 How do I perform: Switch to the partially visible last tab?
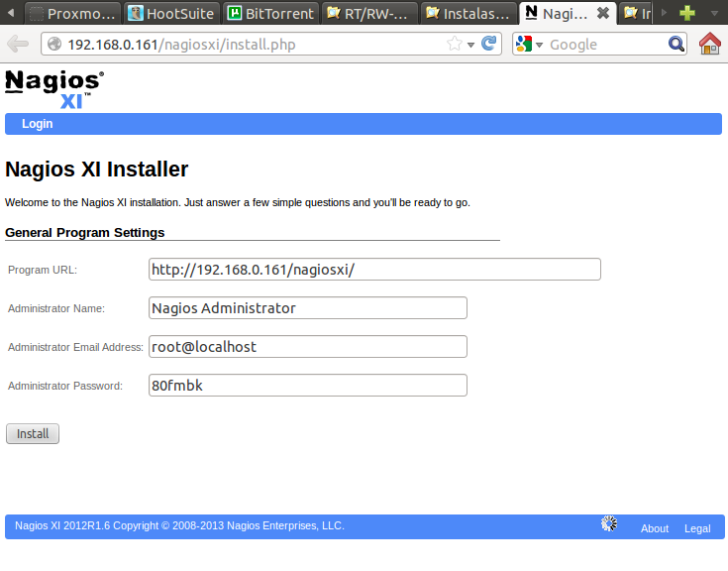click(636, 13)
